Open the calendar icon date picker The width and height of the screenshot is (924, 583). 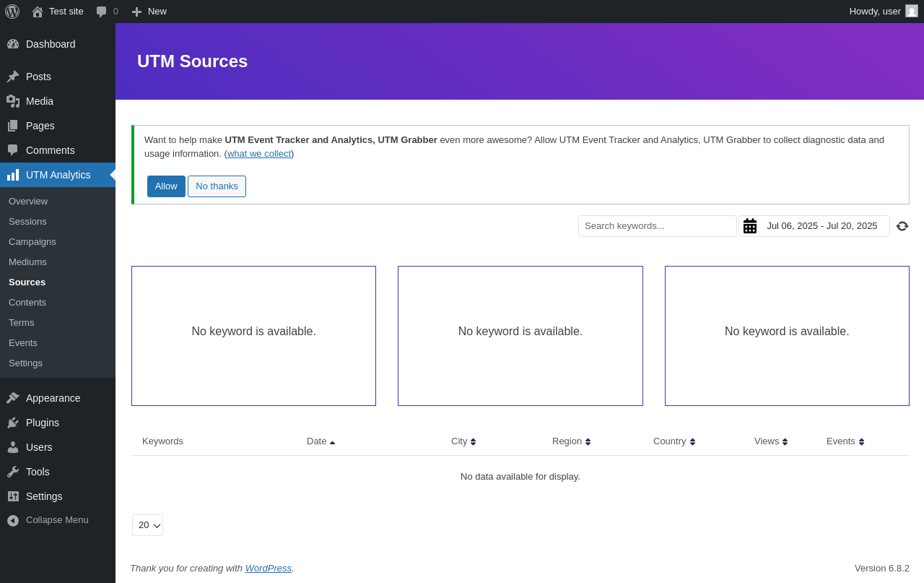click(750, 226)
